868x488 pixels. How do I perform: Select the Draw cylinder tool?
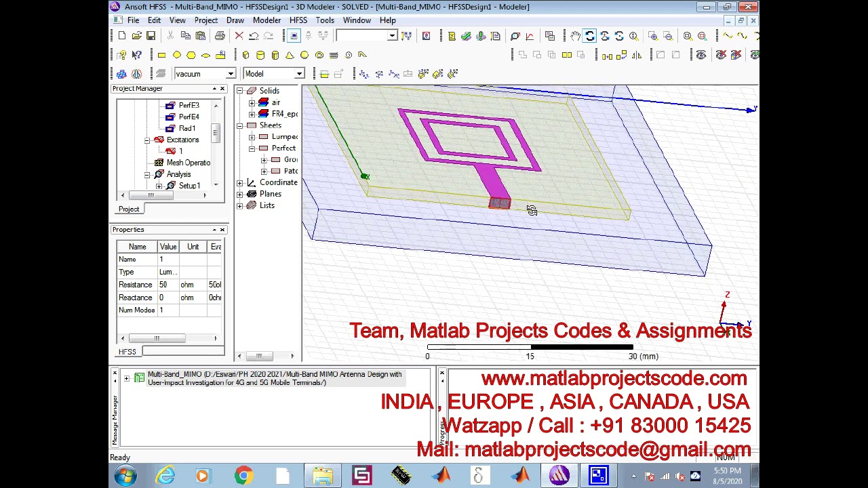pos(260,55)
